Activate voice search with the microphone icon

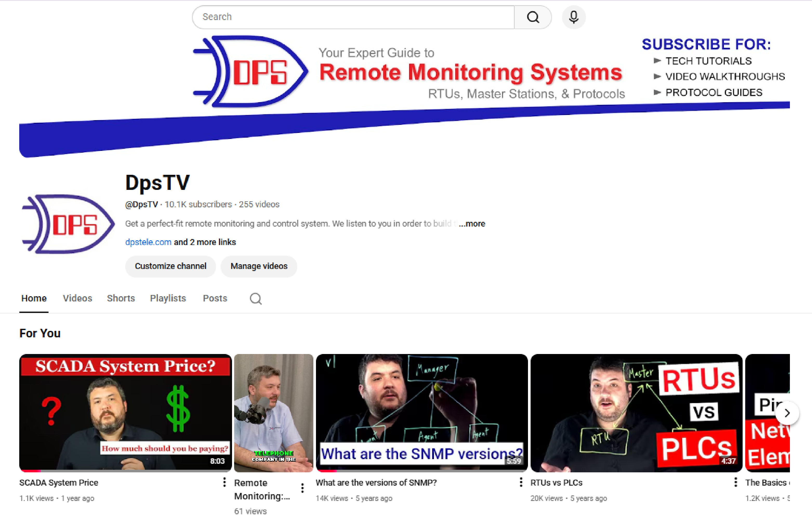tap(573, 17)
